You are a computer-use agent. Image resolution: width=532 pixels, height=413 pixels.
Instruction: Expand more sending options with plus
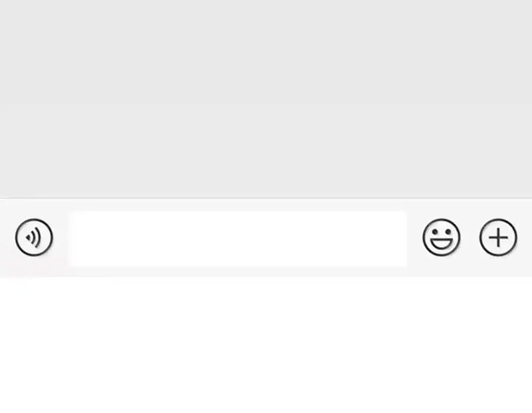point(498,237)
